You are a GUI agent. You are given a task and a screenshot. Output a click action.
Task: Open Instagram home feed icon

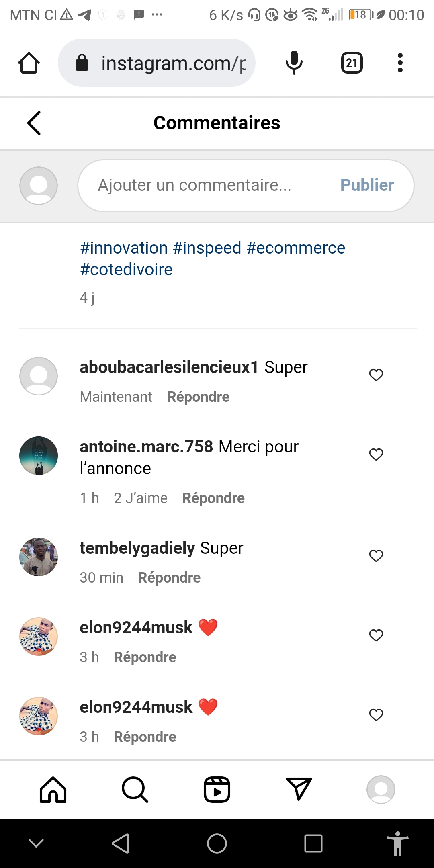[53, 790]
